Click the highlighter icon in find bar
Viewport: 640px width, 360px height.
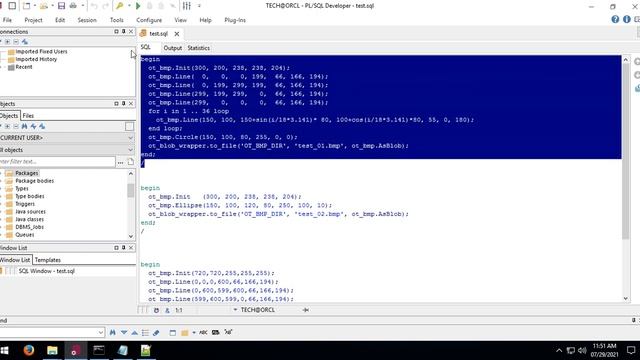156,333
